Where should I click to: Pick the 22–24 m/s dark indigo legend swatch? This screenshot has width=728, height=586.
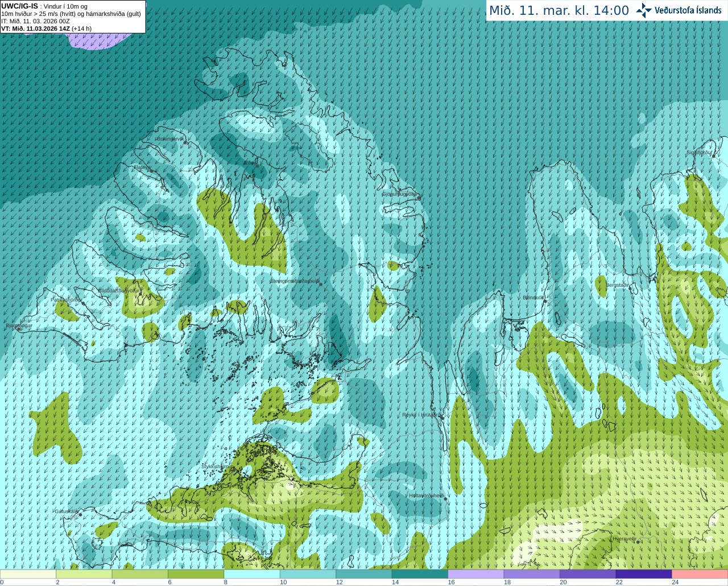[x=644, y=574]
